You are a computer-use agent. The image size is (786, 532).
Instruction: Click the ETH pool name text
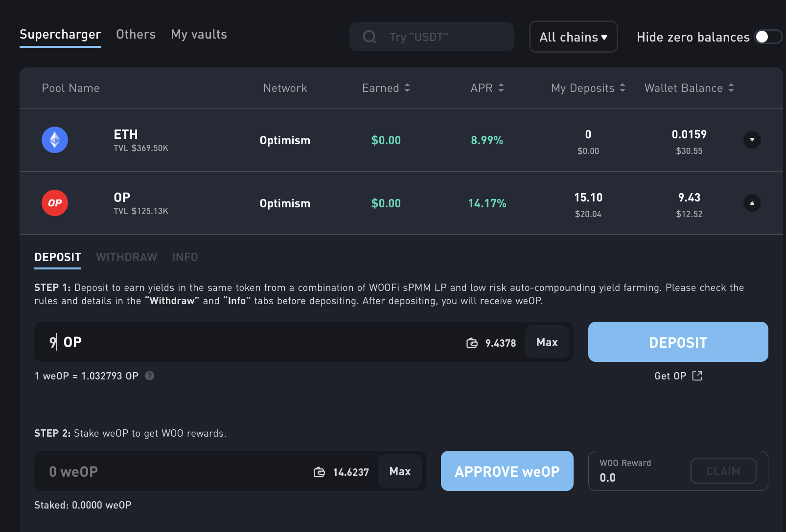click(x=126, y=134)
